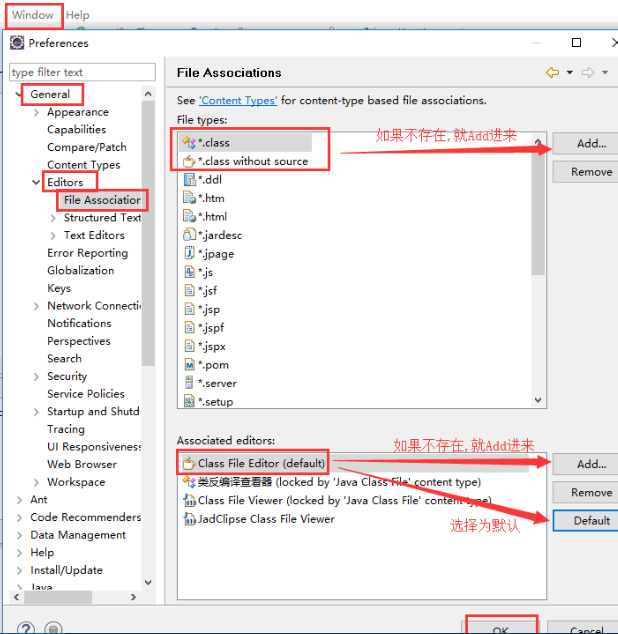The height and width of the screenshot is (634, 618).
Task: Select File Associations tree item
Action: coord(102,200)
